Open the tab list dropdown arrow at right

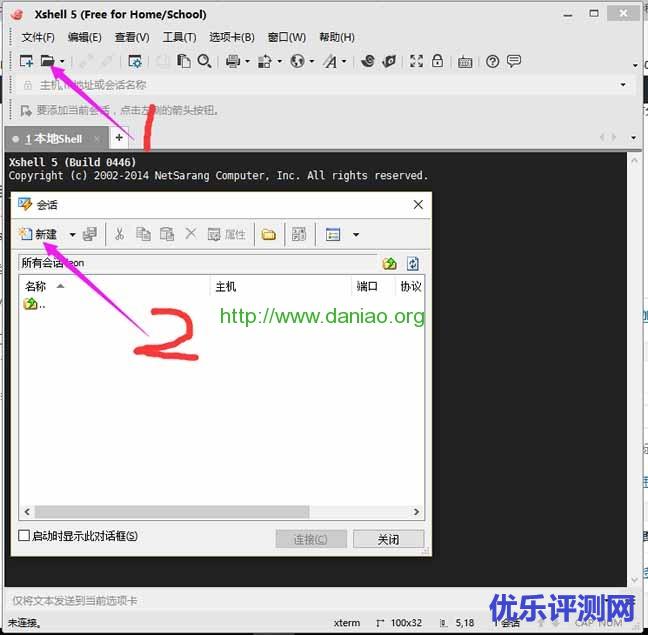(634, 138)
